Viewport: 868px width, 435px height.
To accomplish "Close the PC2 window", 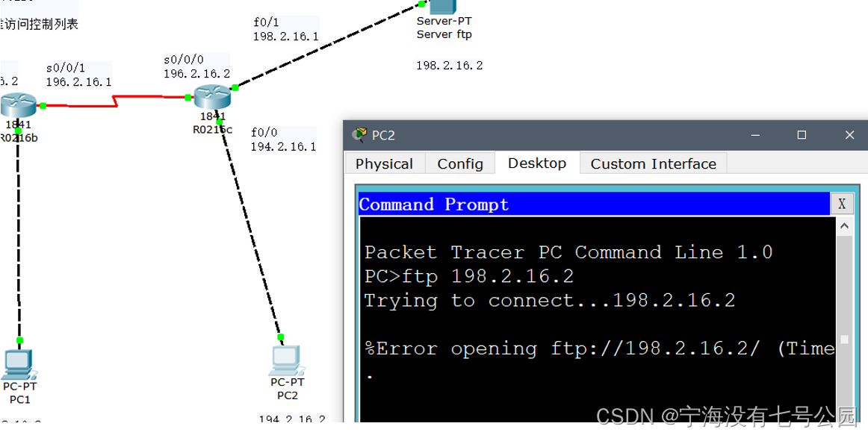I will (x=850, y=135).
